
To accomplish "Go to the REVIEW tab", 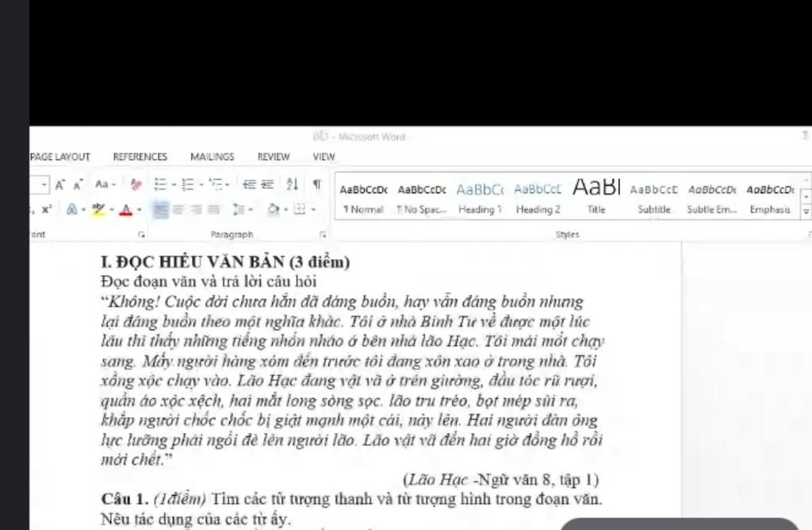I will [274, 156].
